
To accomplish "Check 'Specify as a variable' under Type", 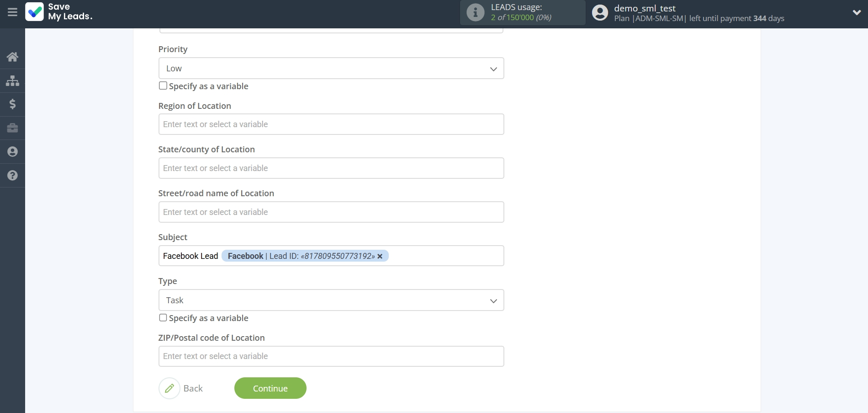I will pyautogui.click(x=163, y=318).
